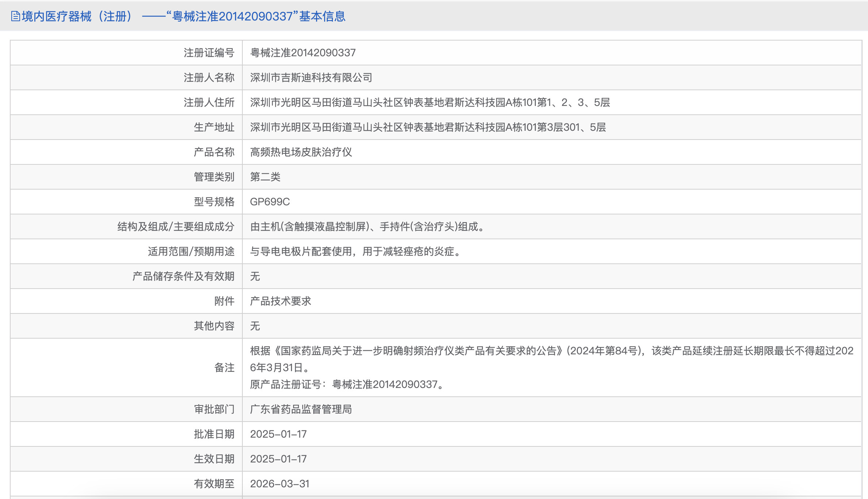This screenshot has height=499, width=868.
Task: Click the 适用范围/预期用途 row label
Action: click(x=191, y=251)
